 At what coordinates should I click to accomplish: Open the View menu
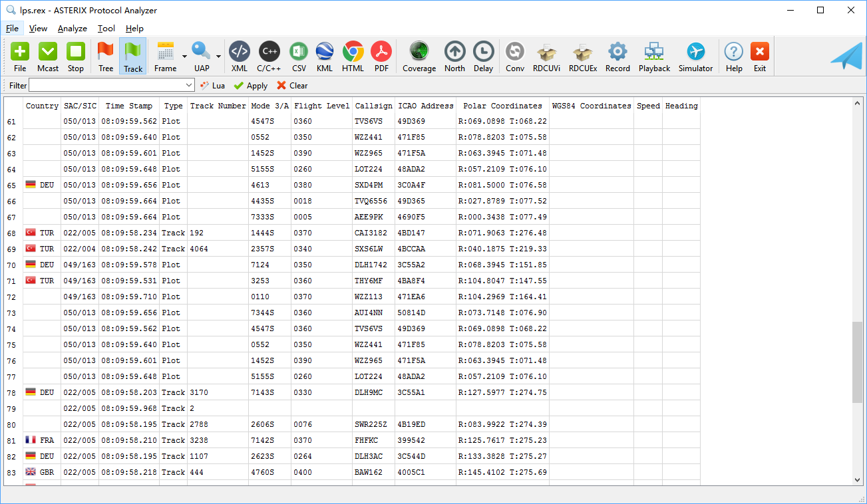(38, 29)
